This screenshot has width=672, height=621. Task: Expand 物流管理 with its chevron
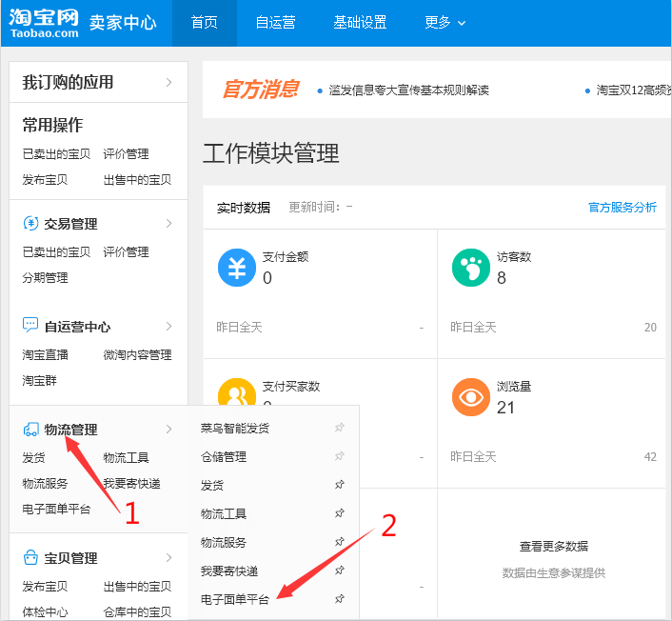tap(168, 430)
